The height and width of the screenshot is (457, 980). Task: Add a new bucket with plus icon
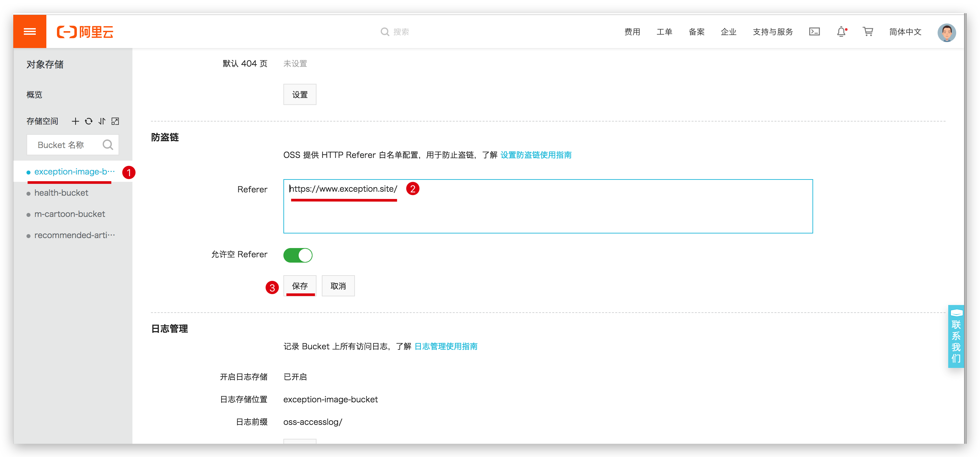coord(75,122)
